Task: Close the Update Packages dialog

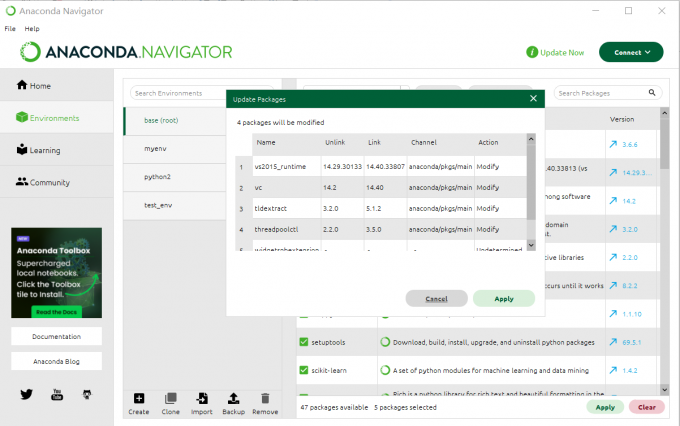Action: (x=533, y=98)
